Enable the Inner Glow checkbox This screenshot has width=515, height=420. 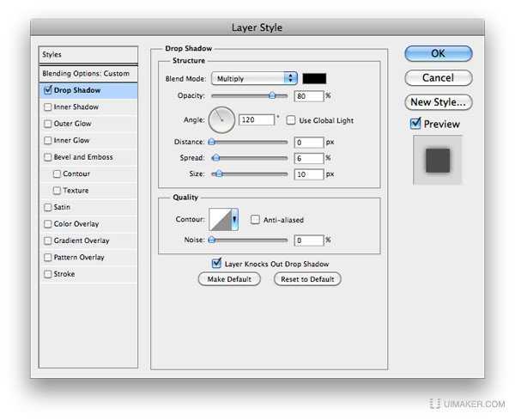pos(48,140)
